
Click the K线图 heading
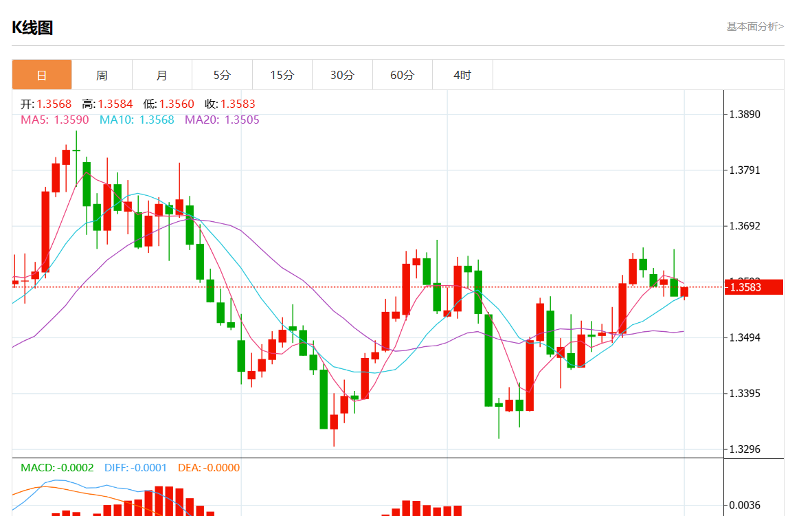32,27
